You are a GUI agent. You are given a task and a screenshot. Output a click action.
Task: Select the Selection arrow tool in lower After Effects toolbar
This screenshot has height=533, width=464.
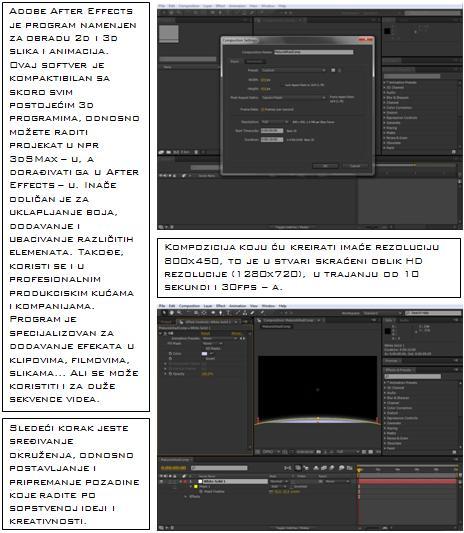pos(164,313)
